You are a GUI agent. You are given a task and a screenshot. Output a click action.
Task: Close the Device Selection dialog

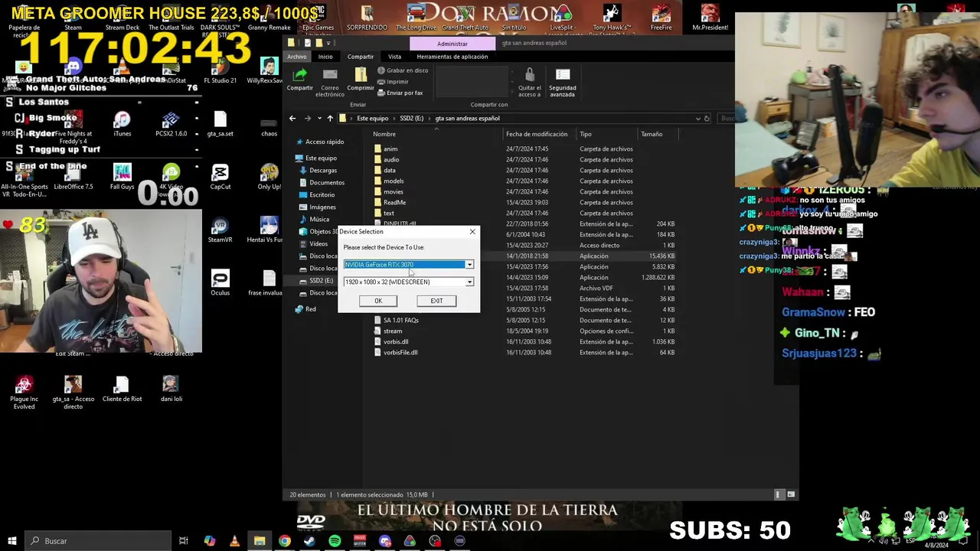(x=472, y=231)
